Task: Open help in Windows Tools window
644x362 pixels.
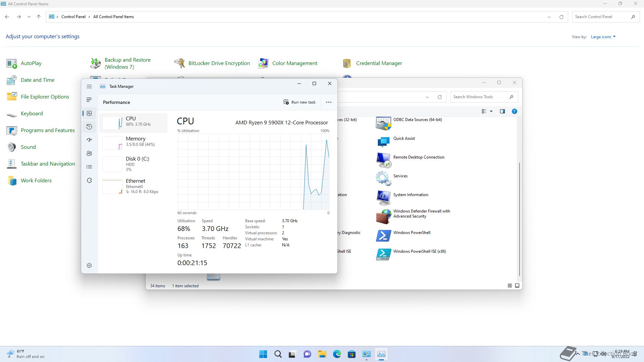Action: click(x=514, y=111)
